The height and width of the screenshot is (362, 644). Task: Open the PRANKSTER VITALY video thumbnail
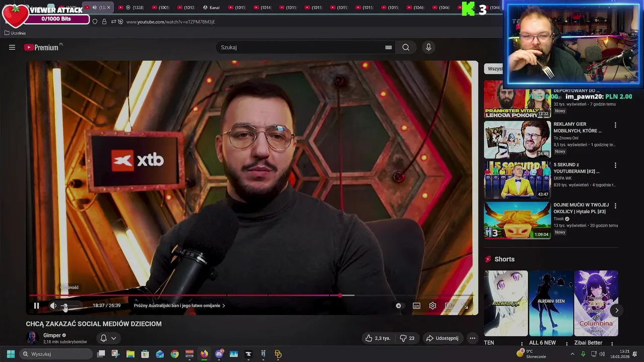(x=517, y=99)
